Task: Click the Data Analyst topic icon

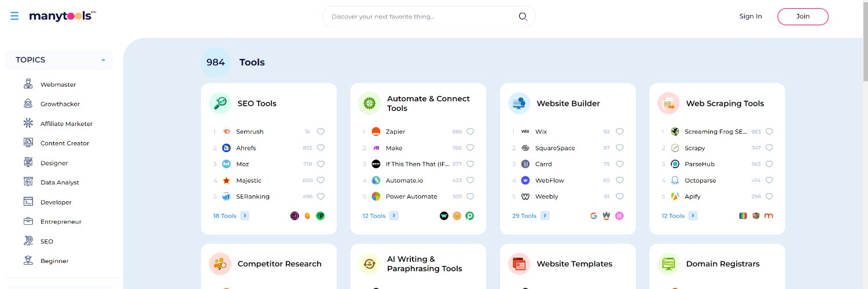Action: (x=28, y=182)
